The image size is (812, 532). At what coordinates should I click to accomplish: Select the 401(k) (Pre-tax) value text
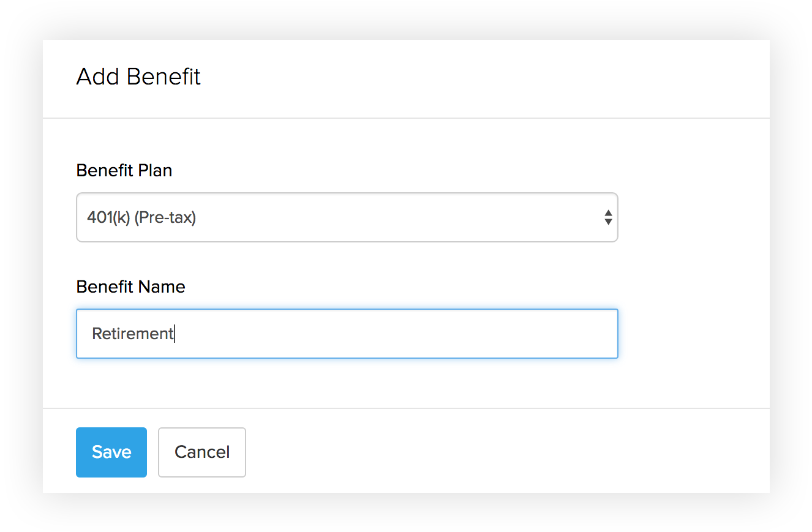(141, 217)
